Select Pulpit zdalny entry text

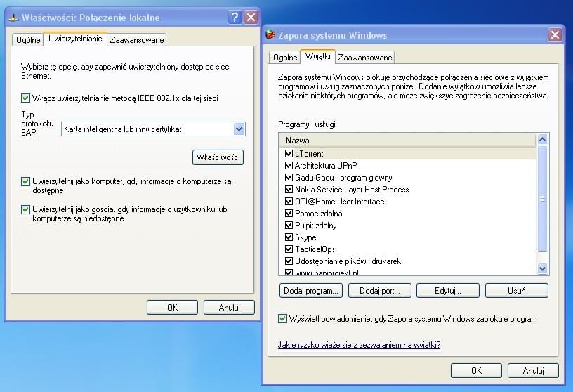point(316,226)
